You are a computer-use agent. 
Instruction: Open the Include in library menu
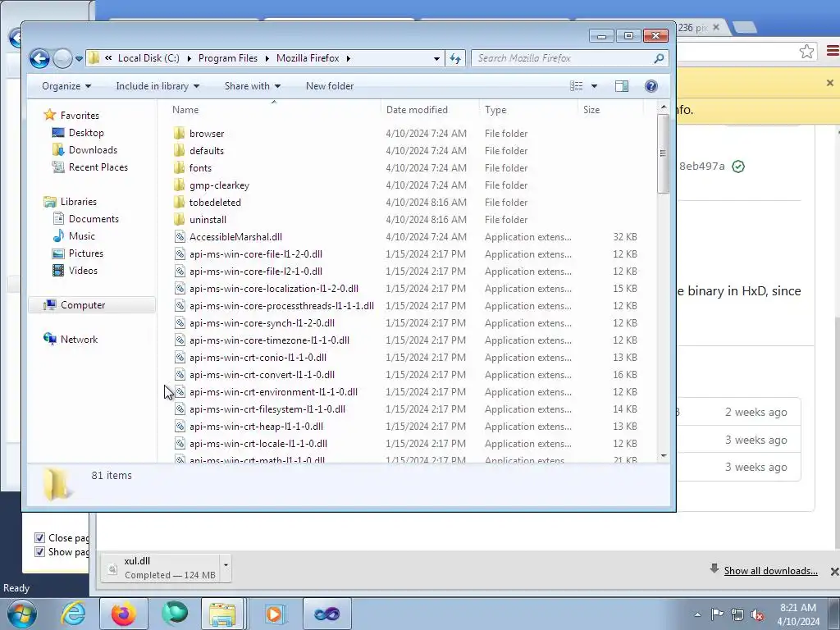click(x=157, y=86)
